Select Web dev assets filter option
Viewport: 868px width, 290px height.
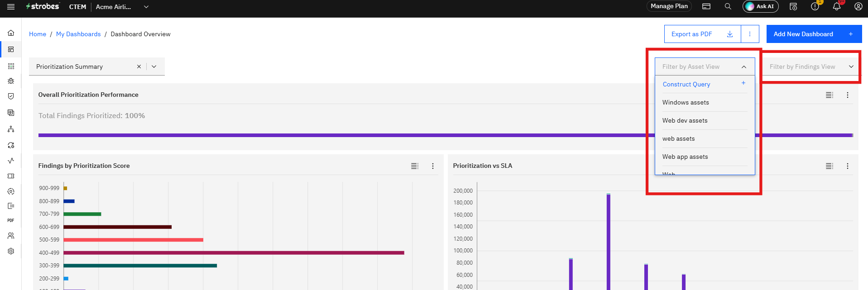[x=705, y=120]
